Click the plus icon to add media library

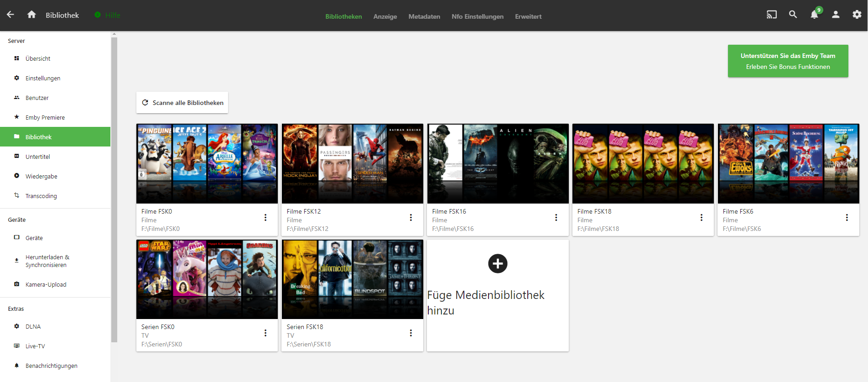tap(498, 264)
